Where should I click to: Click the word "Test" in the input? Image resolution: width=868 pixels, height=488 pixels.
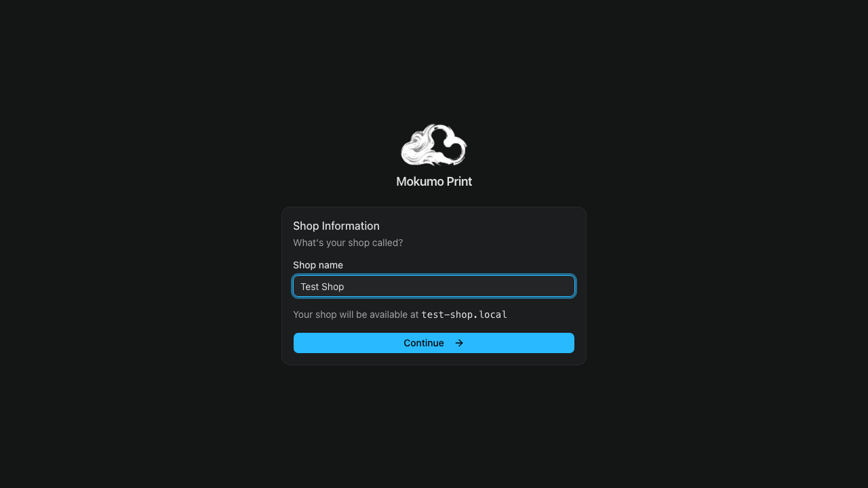[309, 287]
